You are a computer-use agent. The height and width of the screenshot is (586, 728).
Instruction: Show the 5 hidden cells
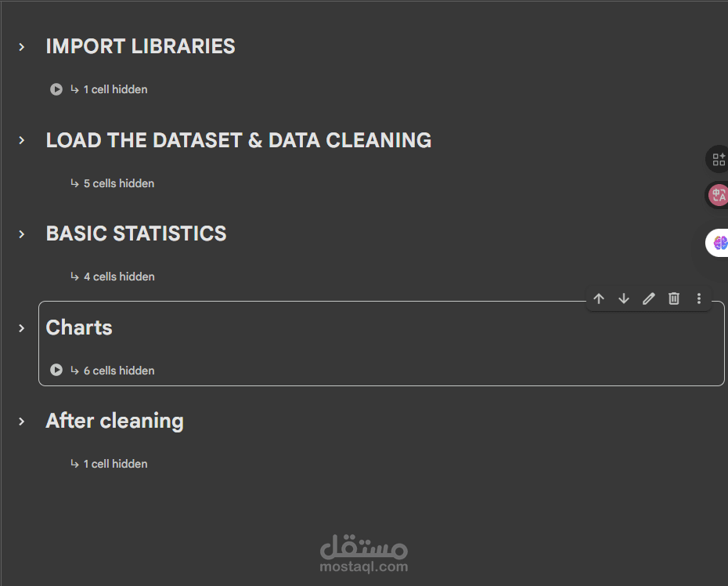(x=118, y=183)
